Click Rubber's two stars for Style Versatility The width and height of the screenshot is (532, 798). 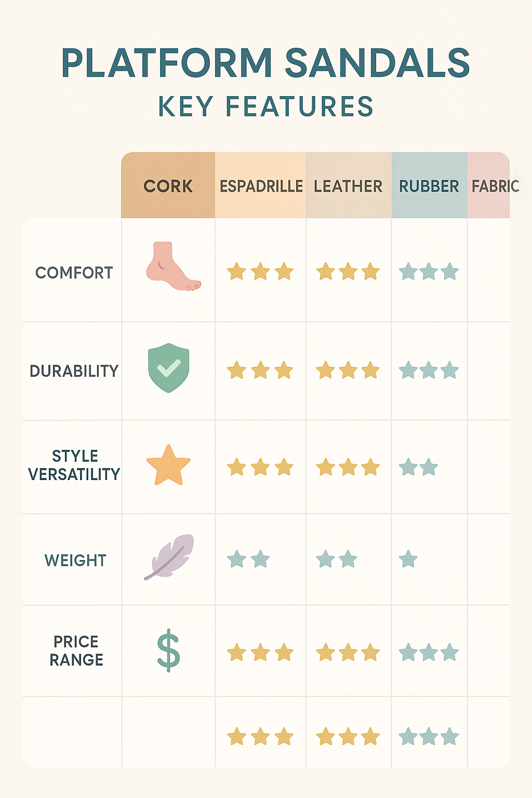click(418, 467)
